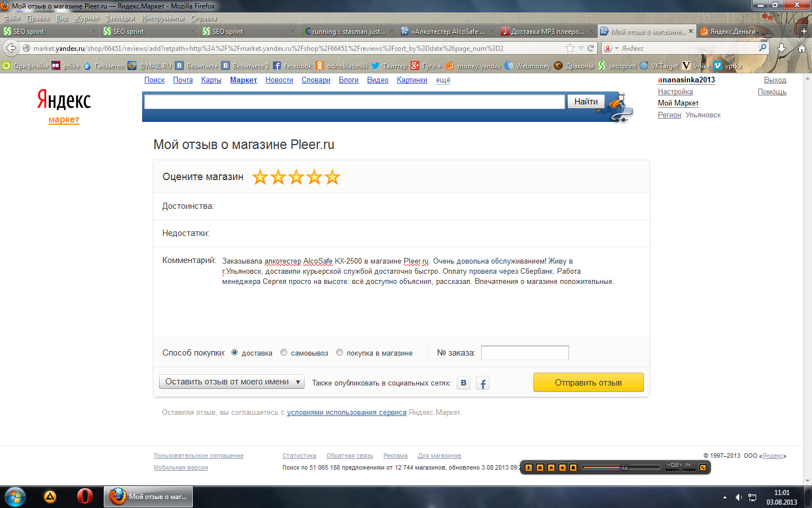Click the page vertical scrollbar

(807, 278)
